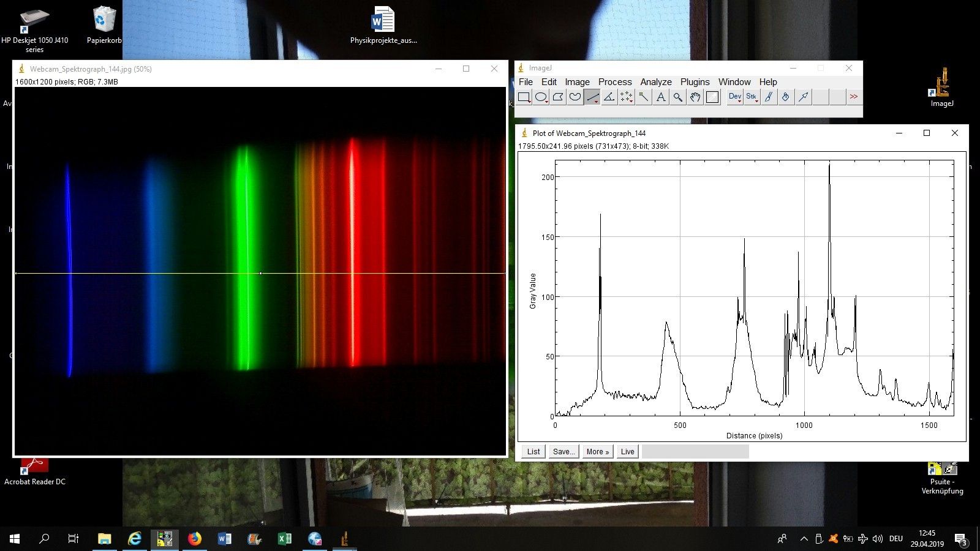
Task: Open the Analyze menu
Action: [655, 81]
